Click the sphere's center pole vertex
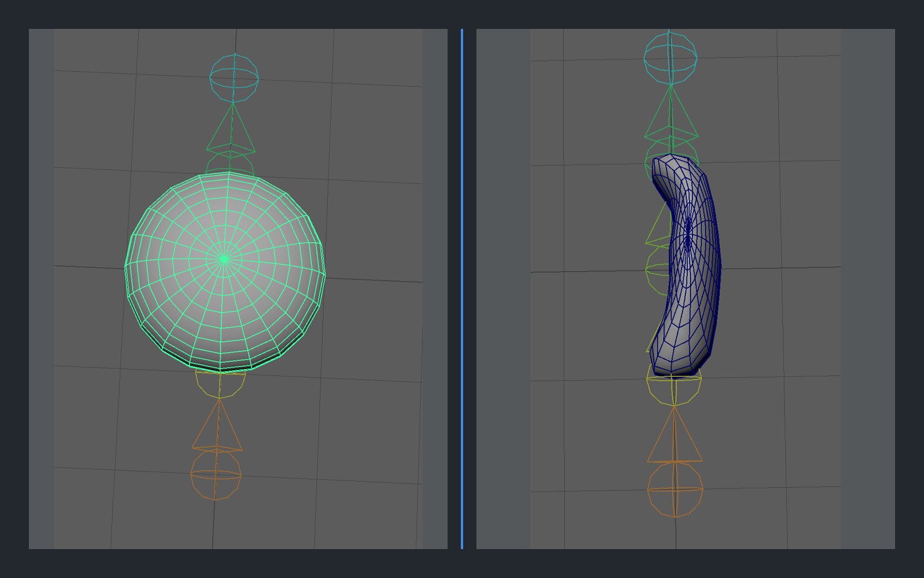 (x=224, y=260)
